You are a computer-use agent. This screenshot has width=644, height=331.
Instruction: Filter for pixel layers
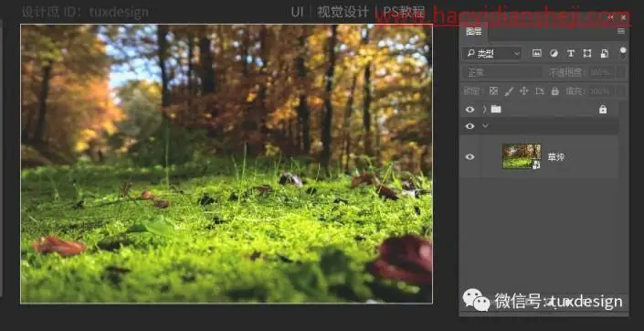point(537,53)
